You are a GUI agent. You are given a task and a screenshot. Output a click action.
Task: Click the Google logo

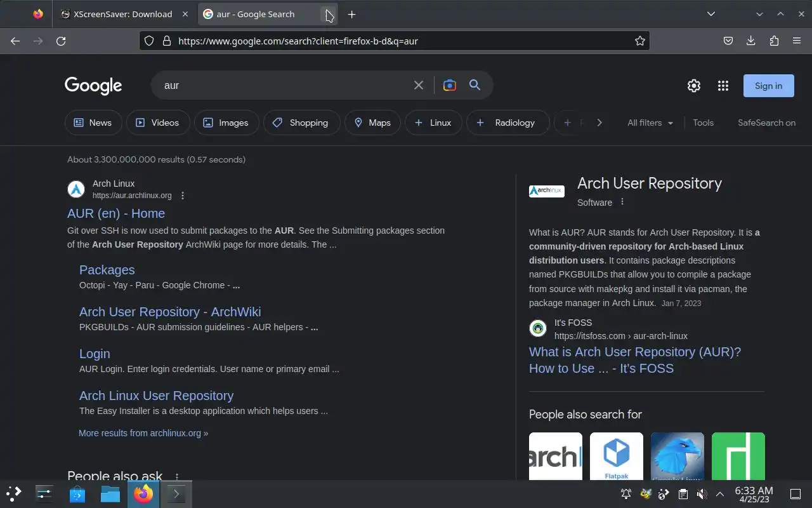tap(93, 86)
